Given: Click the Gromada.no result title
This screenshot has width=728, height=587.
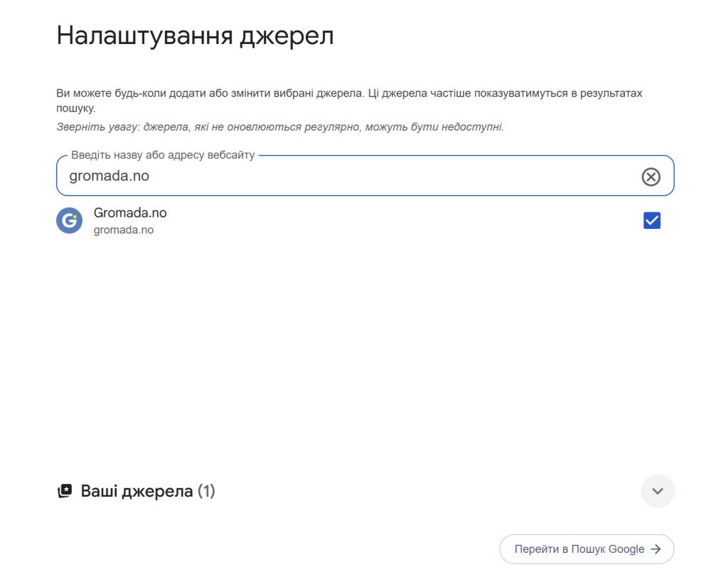Looking at the screenshot, I should (130, 213).
